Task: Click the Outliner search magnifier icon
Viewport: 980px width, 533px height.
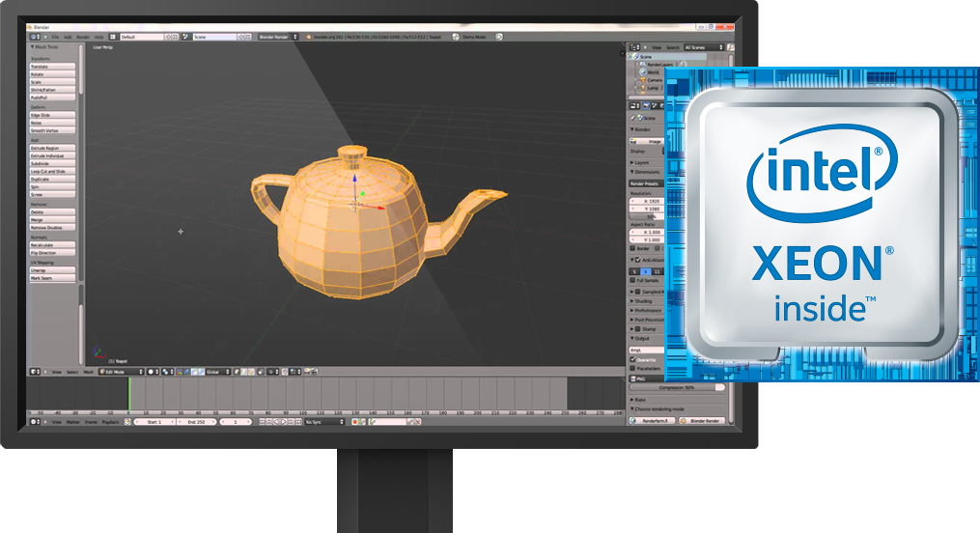Action: click(731, 47)
